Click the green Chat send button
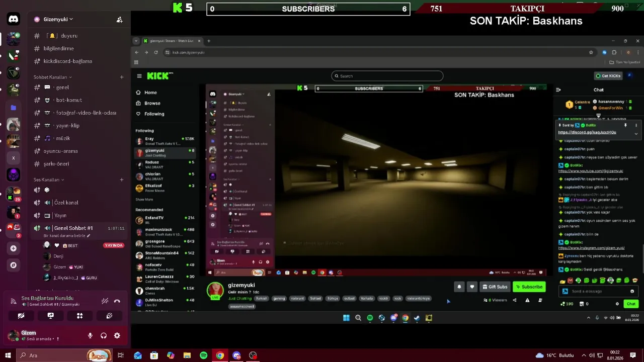 631,304
